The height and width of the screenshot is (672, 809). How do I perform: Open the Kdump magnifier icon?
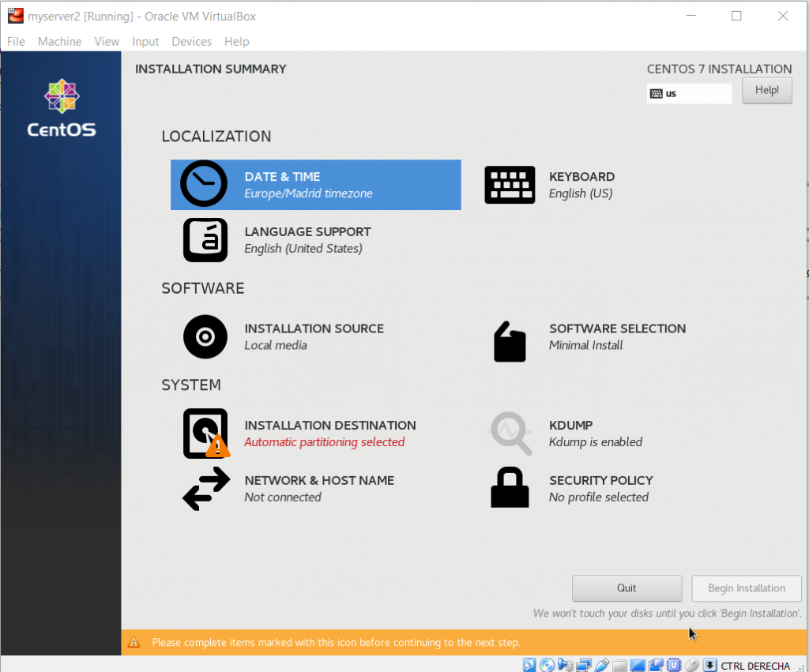click(511, 434)
